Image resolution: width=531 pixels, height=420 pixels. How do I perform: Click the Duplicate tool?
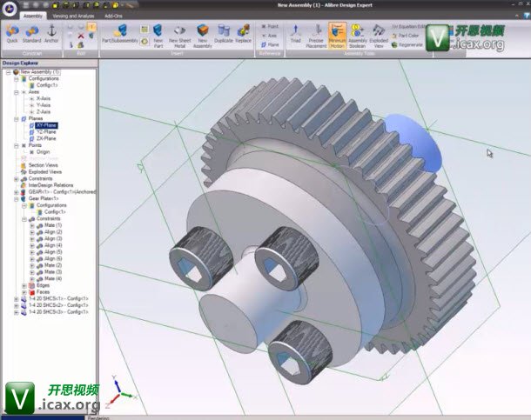[224, 33]
